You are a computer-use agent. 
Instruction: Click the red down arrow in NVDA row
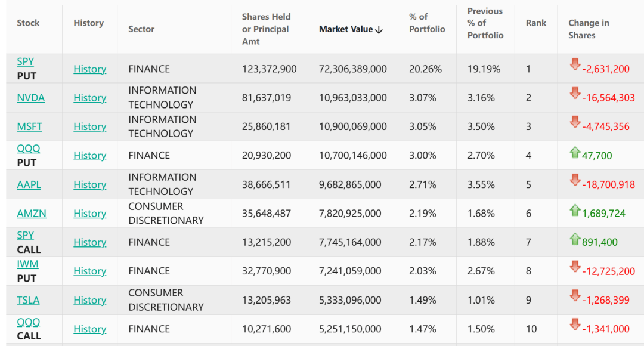[575, 93]
